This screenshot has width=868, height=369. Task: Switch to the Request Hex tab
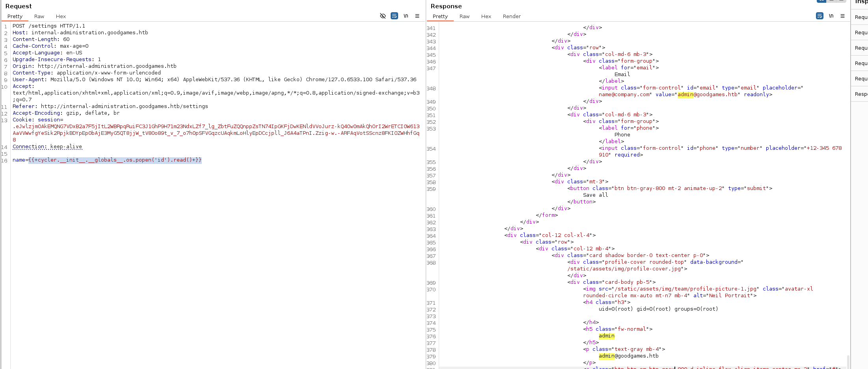(x=61, y=17)
